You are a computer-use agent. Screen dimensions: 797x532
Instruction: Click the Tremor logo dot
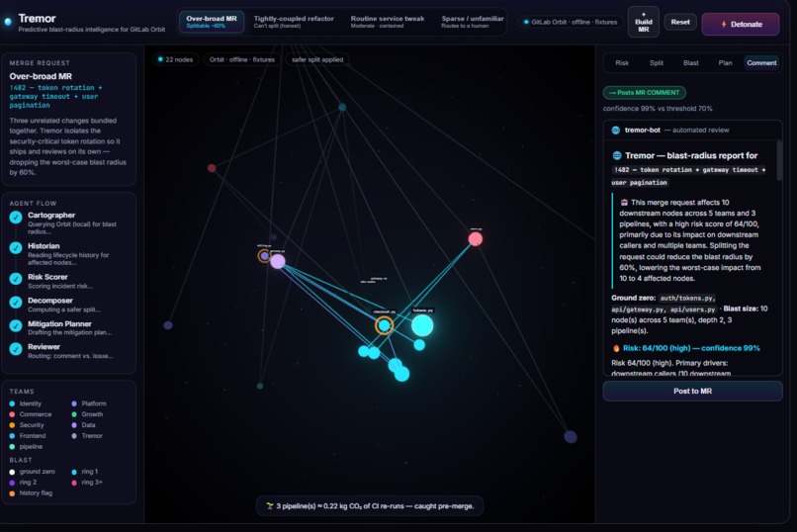coord(8,22)
